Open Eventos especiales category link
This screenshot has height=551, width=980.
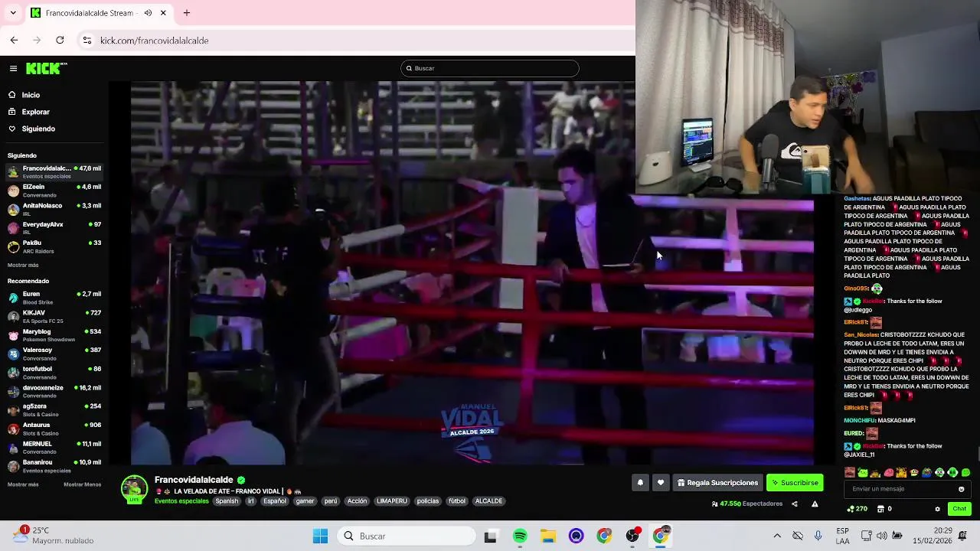[181, 501]
